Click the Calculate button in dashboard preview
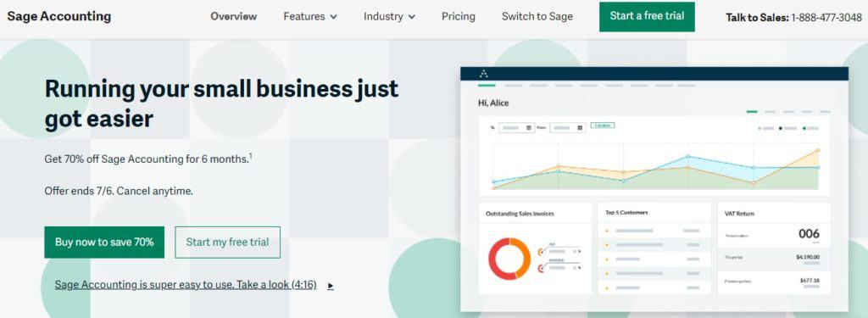The image size is (868, 318). point(603,126)
